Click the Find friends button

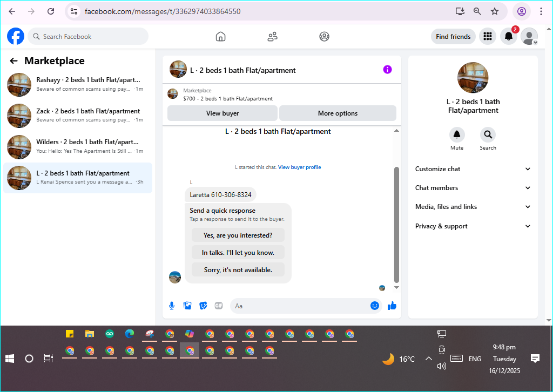453,36
